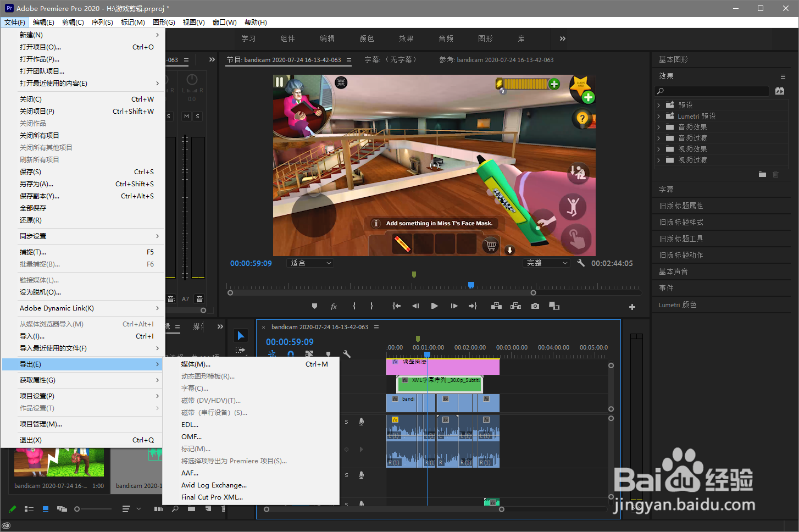
Task: Switch Project panel to list view
Action: point(29,509)
